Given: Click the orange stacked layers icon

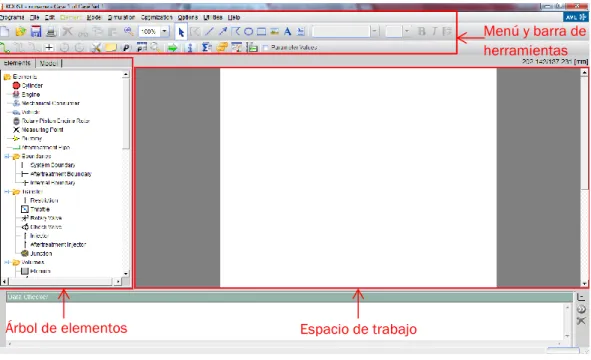Looking at the screenshot, I should (x=222, y=47).
